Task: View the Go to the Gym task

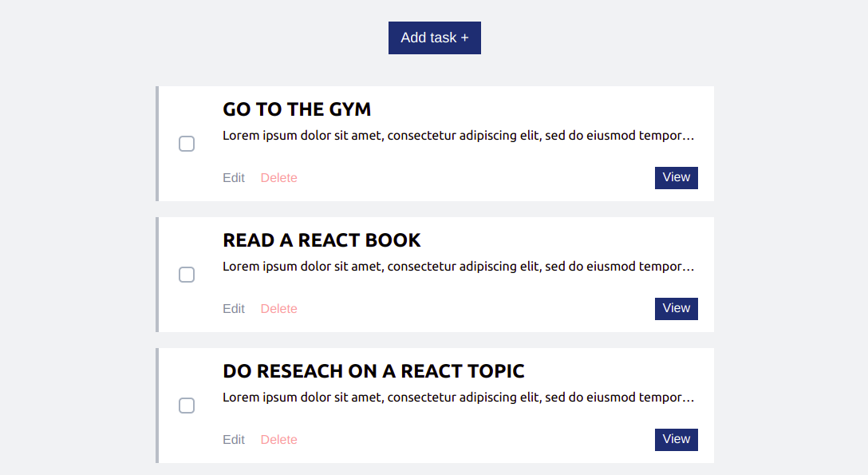Action: tap(677, 178)
